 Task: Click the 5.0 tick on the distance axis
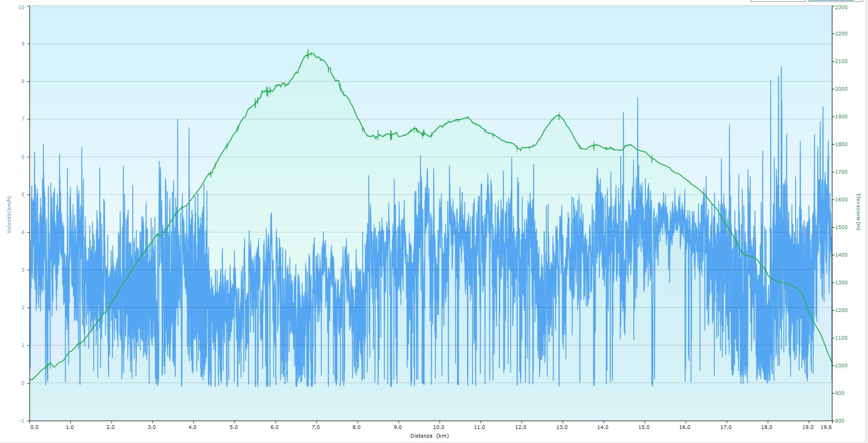click(x=234, y=427)
